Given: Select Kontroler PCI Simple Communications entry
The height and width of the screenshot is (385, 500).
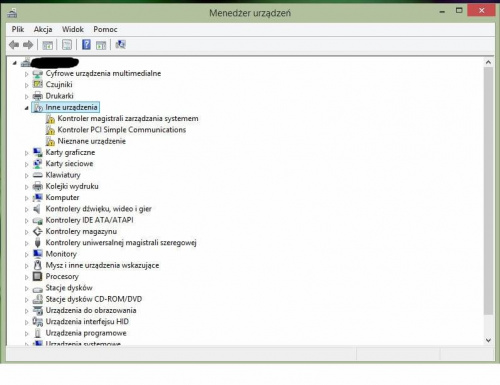Looking at the screenshot, I should [x=122, y=130].
